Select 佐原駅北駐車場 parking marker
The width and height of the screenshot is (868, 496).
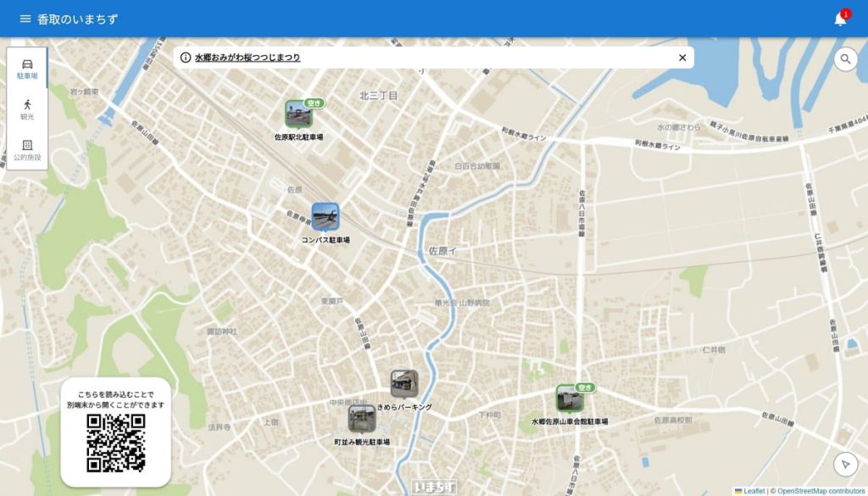pyautogui.click(x=298, y=114)
